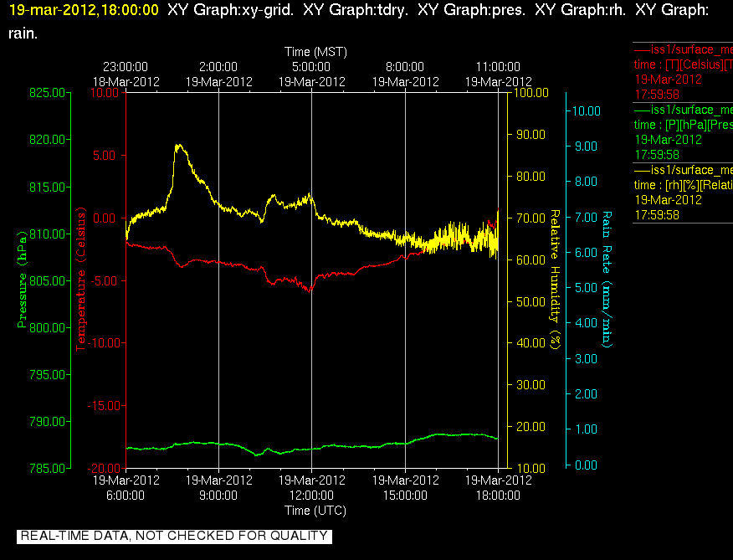Select the 'XY Graph:xy-grid.' title text
733x560 pixels.
pos(230,10)
